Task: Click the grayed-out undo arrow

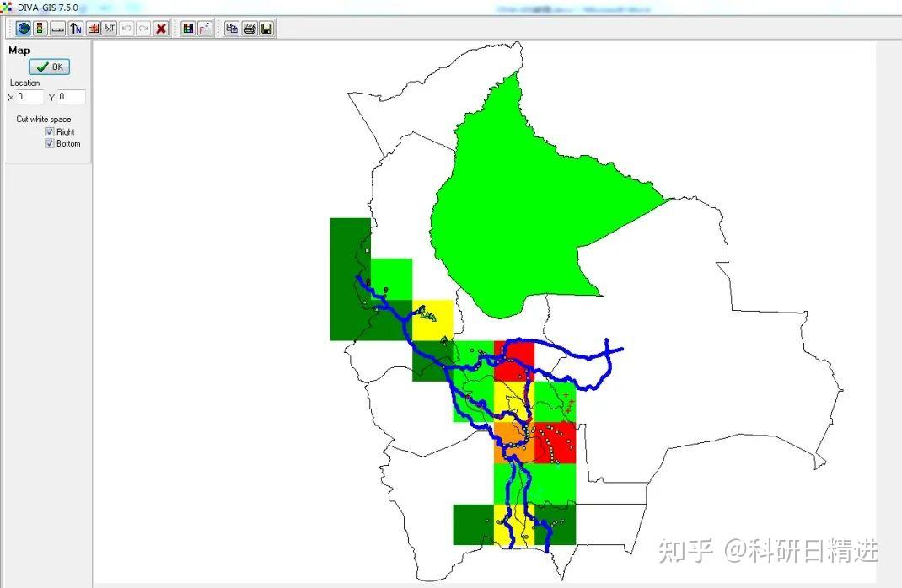Action: click(x=126, y=28)
